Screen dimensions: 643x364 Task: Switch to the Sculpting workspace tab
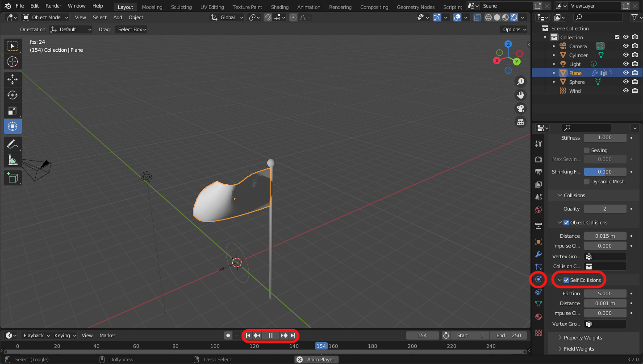point(181,7)
